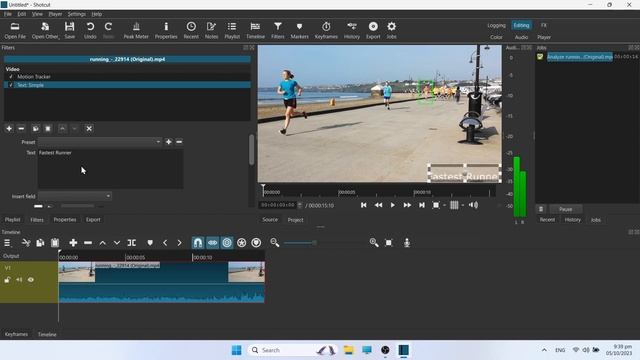Viewport: 640px width, 360px height.
Task: Open Recent files panel from toolbar
Action: point(191,31)
